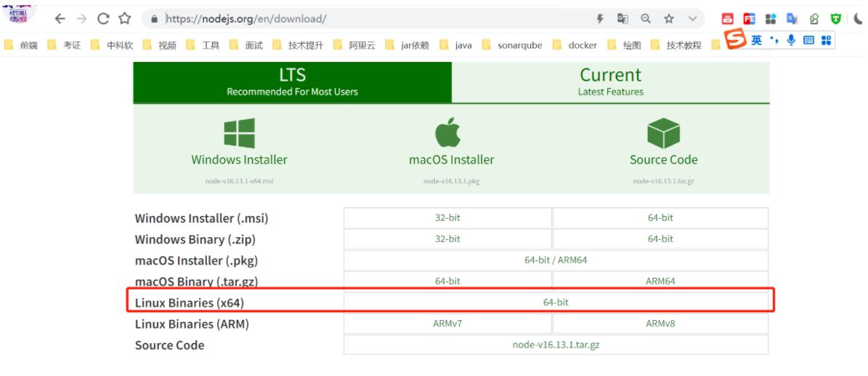The image size is (868, 376).
Task: Open the grid apps extension icon
Action: tap(771, 19)
